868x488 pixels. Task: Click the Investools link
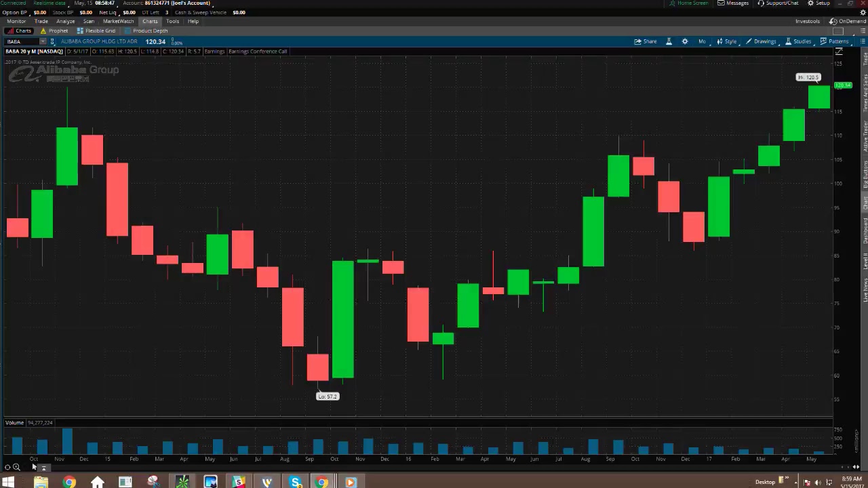pyautogui.click(x=807, y=21)
